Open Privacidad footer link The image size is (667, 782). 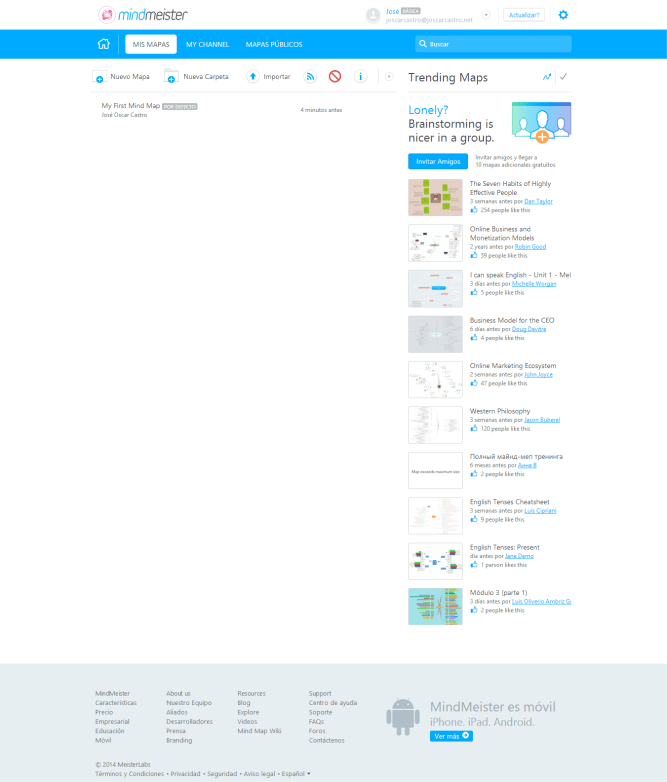tap(185, 774)
